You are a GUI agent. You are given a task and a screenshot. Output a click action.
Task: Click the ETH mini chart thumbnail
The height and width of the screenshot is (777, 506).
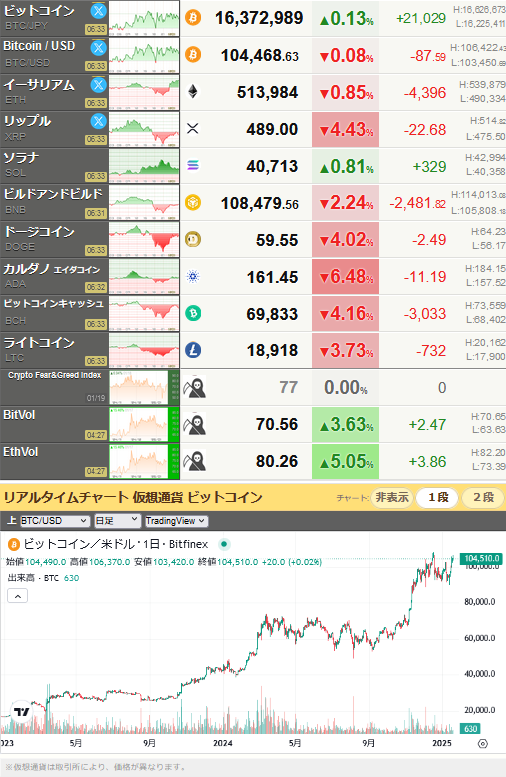coord(144,92)
